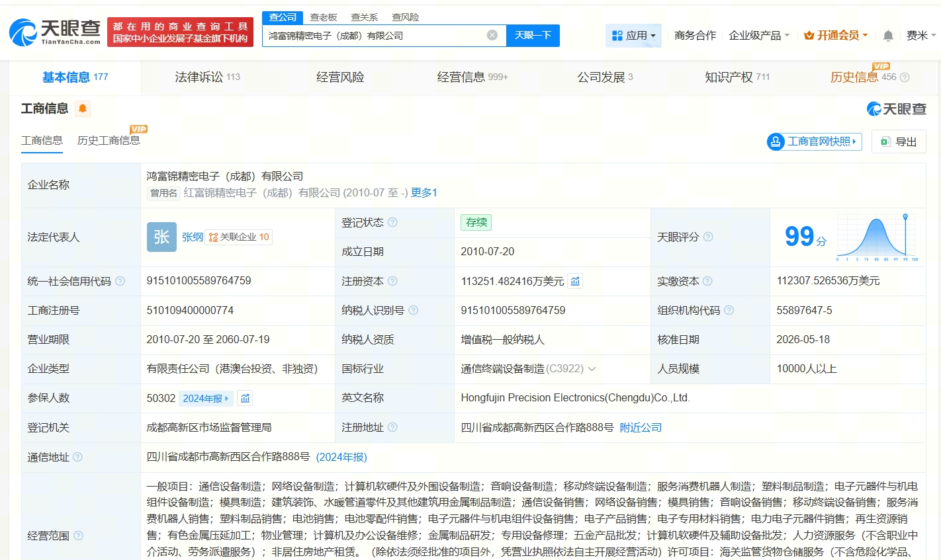
Task: Click the (2024年报) link after mailing address
Action: pos(341,457)
